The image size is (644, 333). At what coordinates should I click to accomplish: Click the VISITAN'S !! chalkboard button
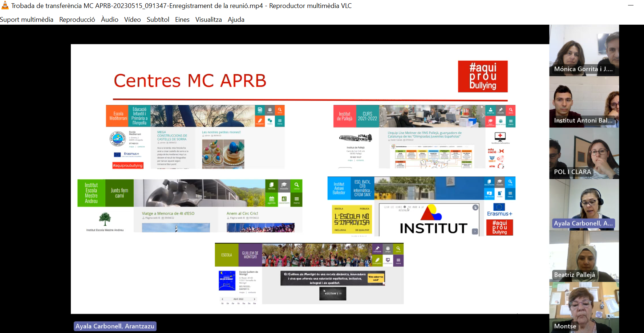(x=333, y=293)
